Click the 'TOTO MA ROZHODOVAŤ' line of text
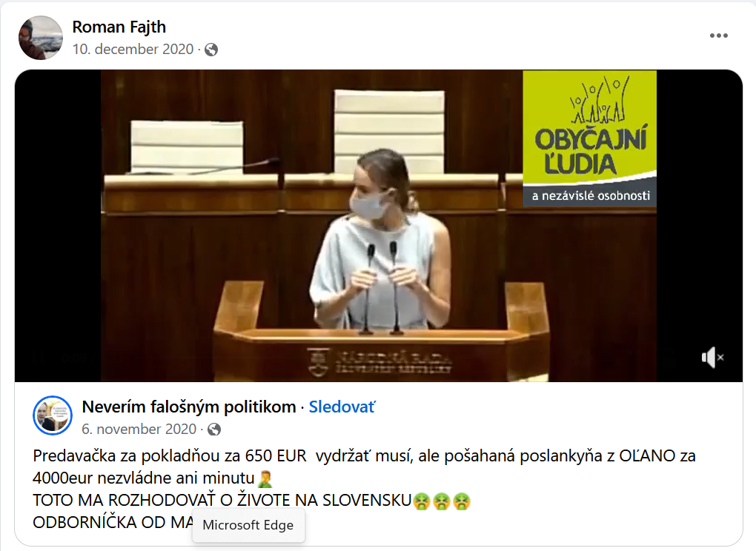This screenshot has height=551, width=756. 222,501
